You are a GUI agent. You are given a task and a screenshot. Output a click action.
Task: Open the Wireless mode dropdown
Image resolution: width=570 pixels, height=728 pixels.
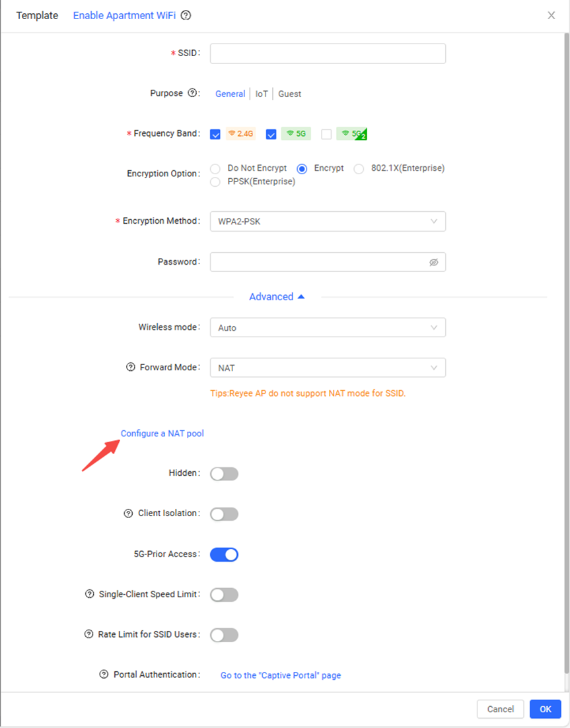[x=328, y=327]
